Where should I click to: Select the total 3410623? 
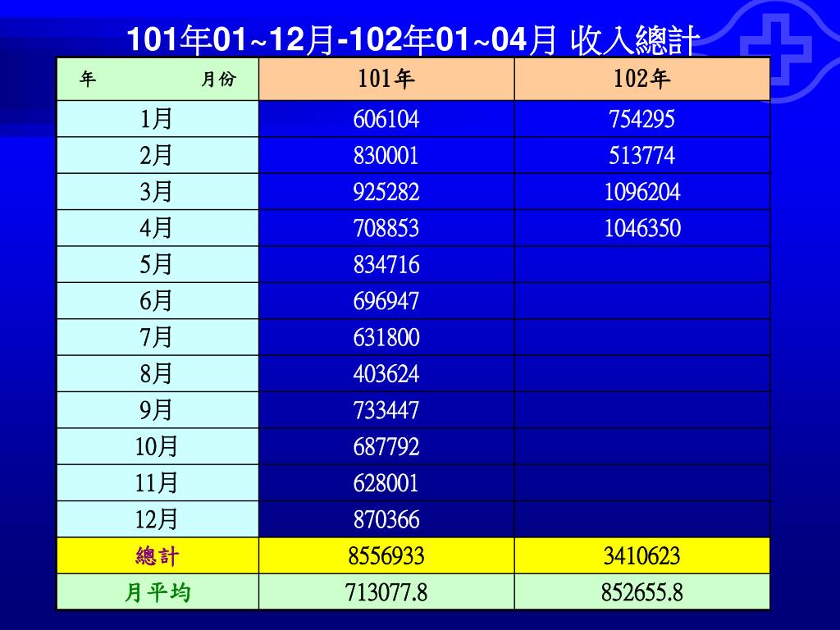(x=641, y=556)
